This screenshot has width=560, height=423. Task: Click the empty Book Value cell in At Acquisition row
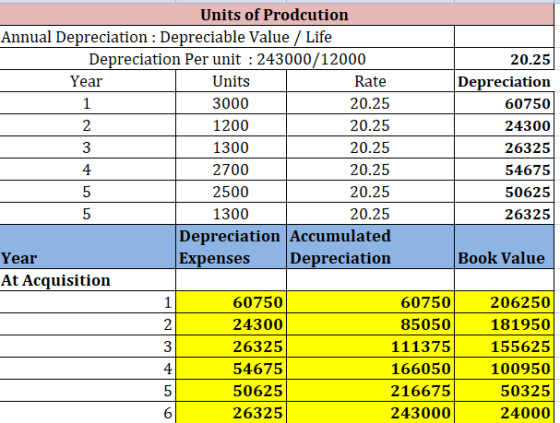pos(504,280)
